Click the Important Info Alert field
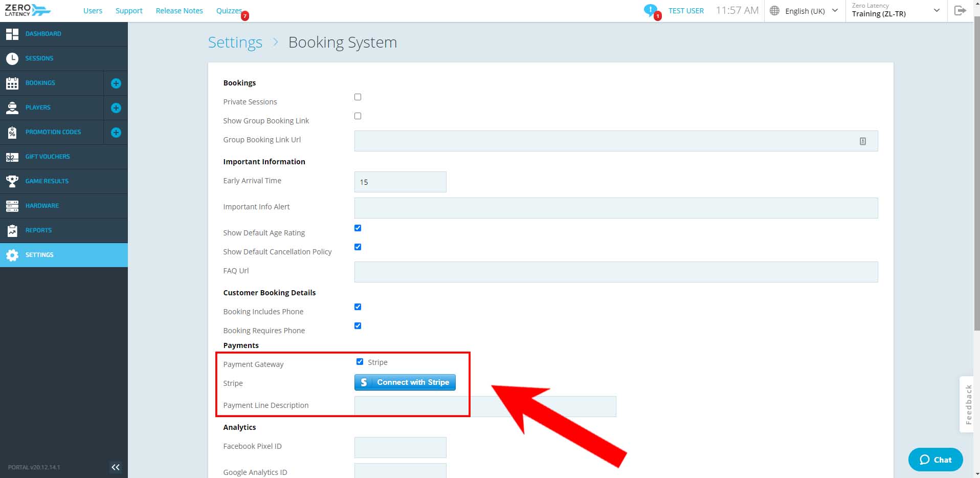The height and width of the screenshot is (478, 980). [x=616, y=208]
